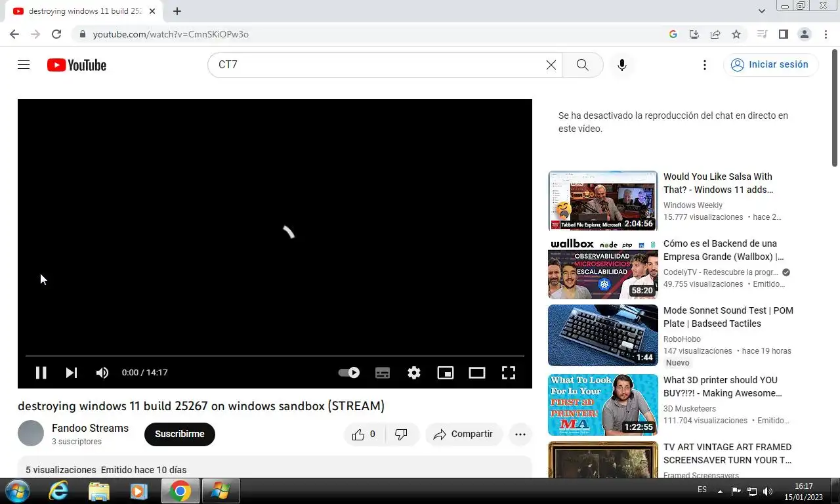Open tab search chevron
This screenshot has height=504, width=840.
(762, 11)
